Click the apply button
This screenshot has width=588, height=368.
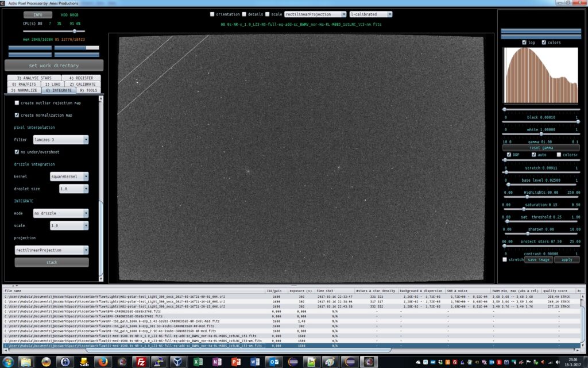(x=567, y=259)
